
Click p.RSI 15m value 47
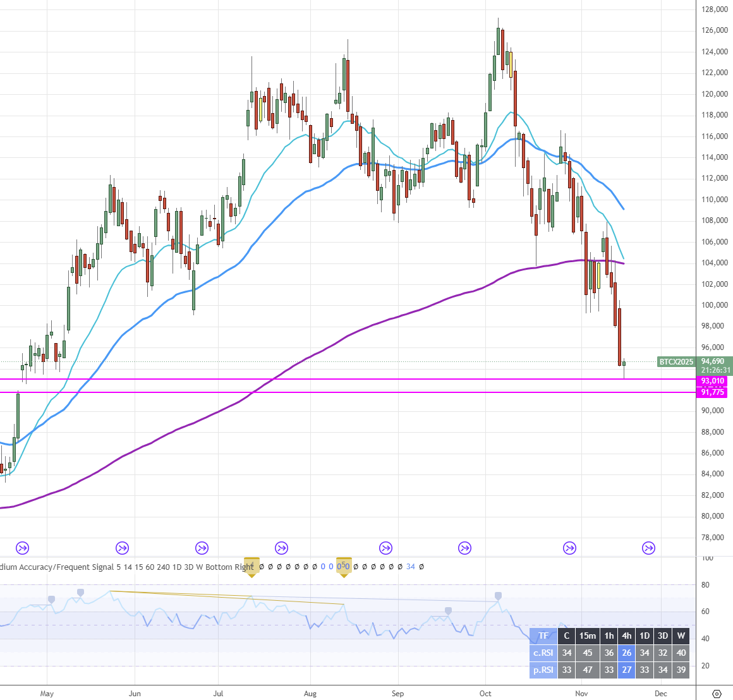pyautogui.click(x=588, y=670)
